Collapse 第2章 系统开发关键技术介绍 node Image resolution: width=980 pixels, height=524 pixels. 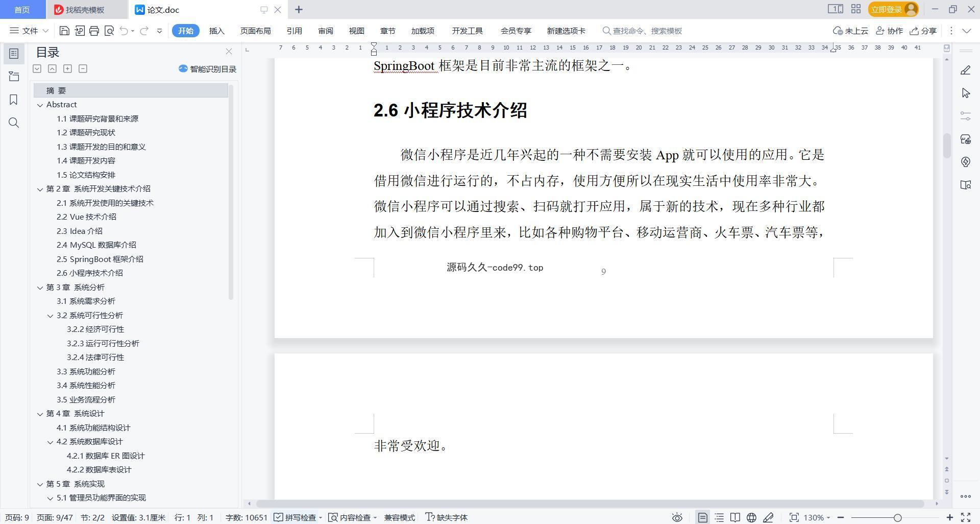(x=40, y=189)
